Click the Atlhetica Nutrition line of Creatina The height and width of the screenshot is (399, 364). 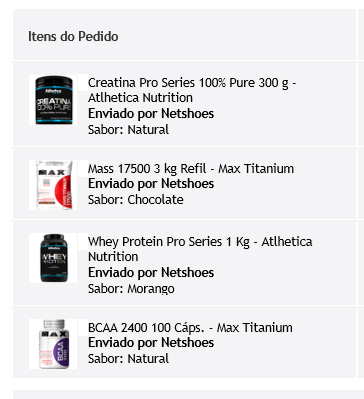(140, 98)
